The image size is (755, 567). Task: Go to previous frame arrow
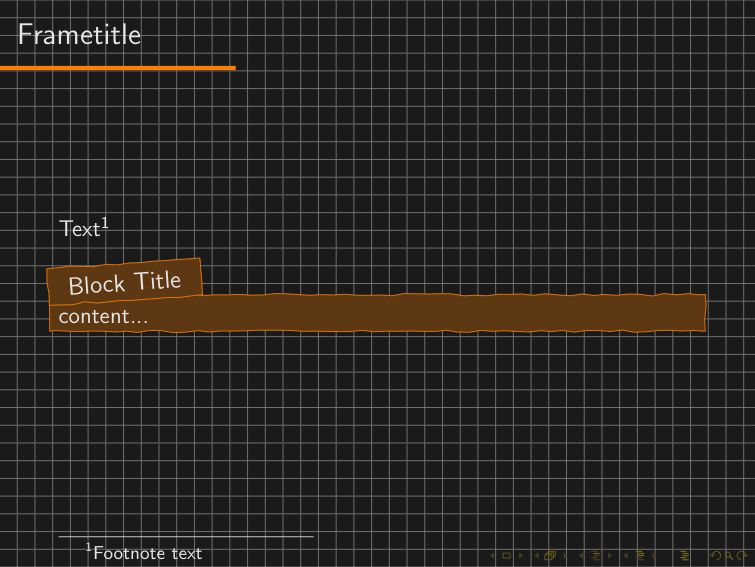pos(536,556)
